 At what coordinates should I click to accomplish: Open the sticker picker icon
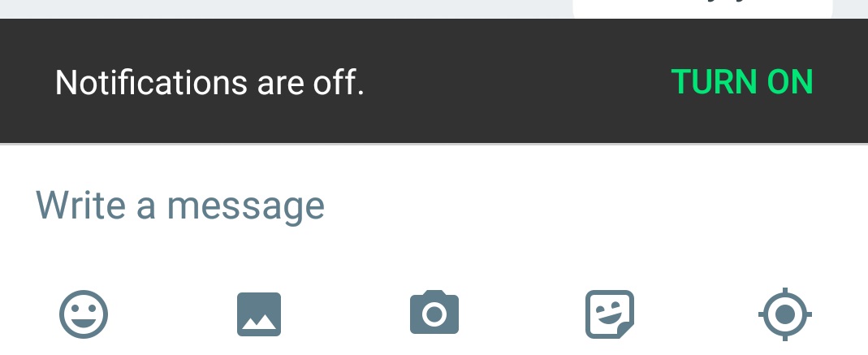tap(610, 314)
